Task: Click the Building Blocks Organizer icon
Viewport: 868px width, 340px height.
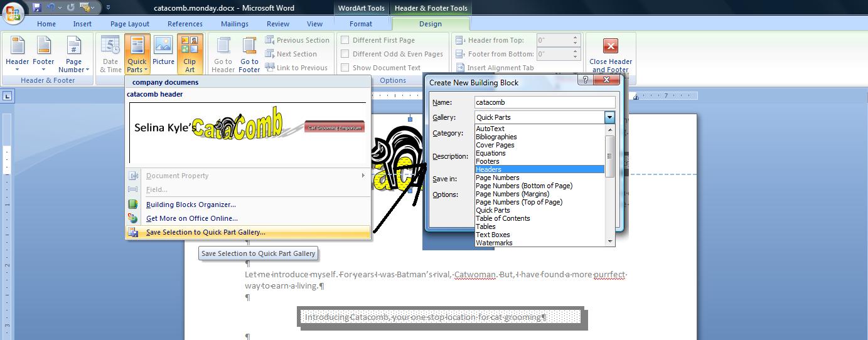Action: pyautogui.click(x=132, y=205)
